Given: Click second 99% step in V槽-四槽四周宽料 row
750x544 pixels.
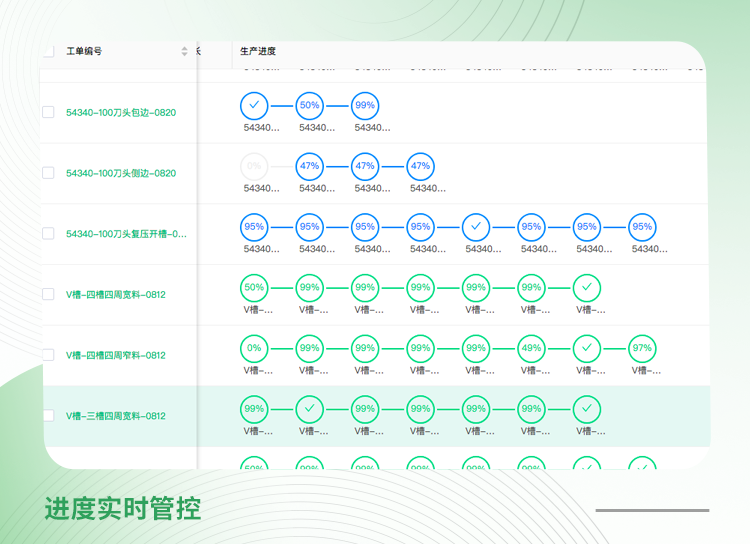Looking at the screenshot, I should (365, 288).
